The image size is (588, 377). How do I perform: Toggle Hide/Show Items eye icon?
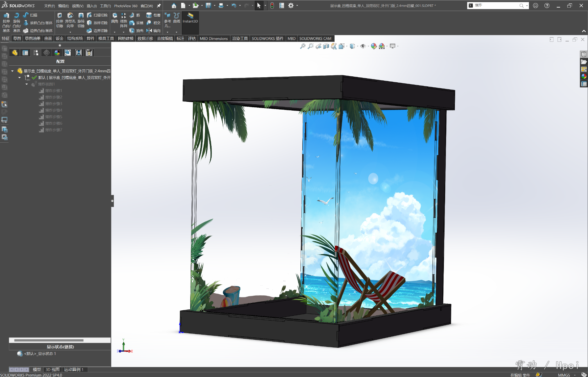click(x=363, y=46)
